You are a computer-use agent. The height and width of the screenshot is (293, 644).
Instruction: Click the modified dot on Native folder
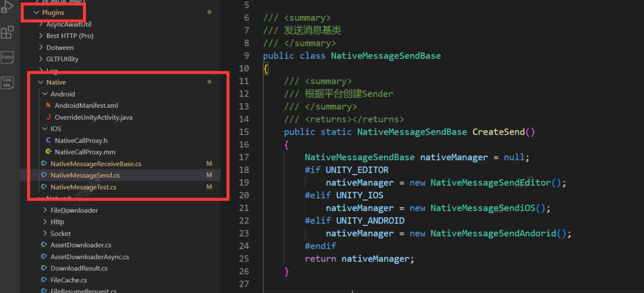209,82
